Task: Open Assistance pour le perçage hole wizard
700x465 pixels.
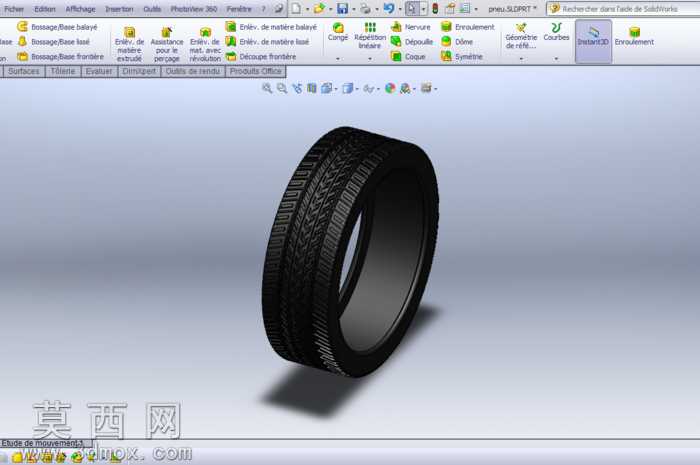Action: tap(167, 44)
